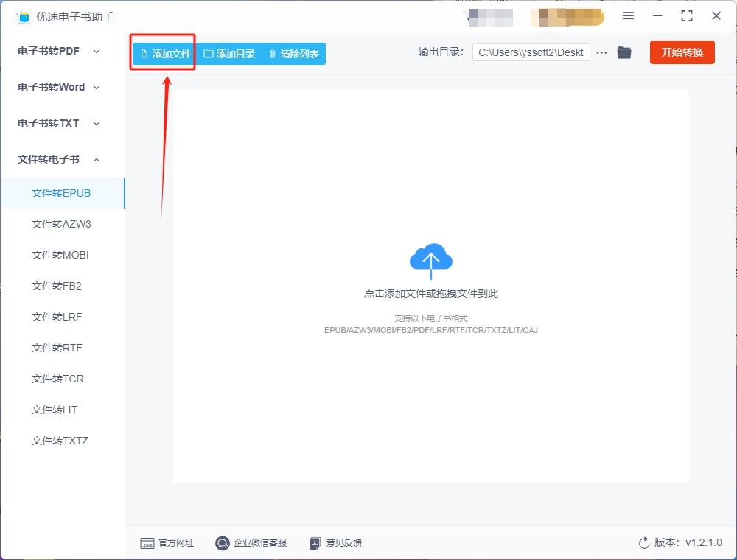Select 文件转AZW3 in the sidebar

[62, 224]
